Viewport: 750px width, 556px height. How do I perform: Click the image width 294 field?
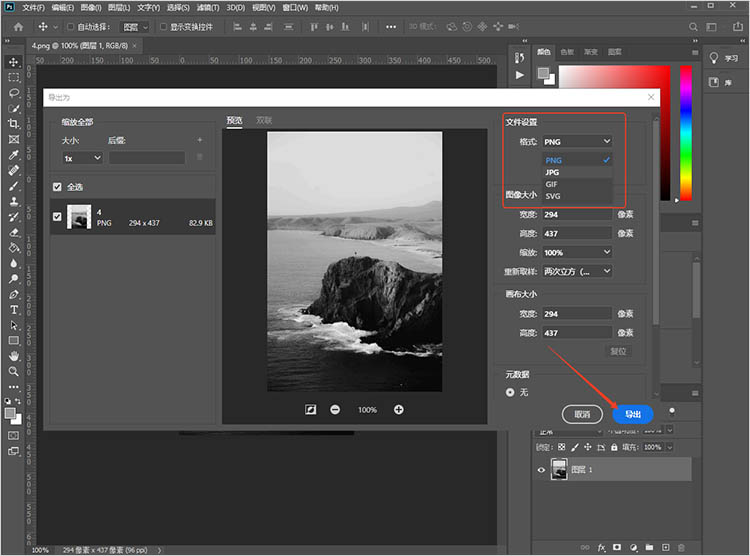(x=577, y=214)
